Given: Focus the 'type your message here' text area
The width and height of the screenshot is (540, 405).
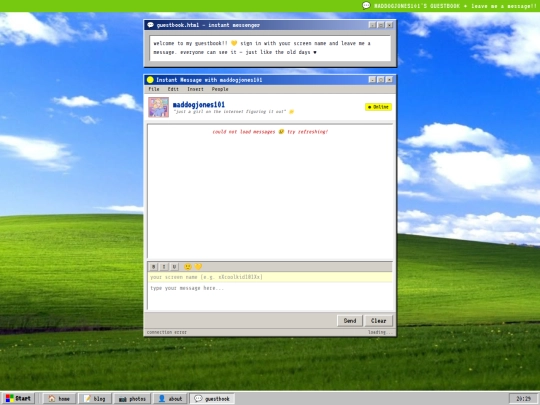Looking at the screenshot, I should click(x=270, y=296).
